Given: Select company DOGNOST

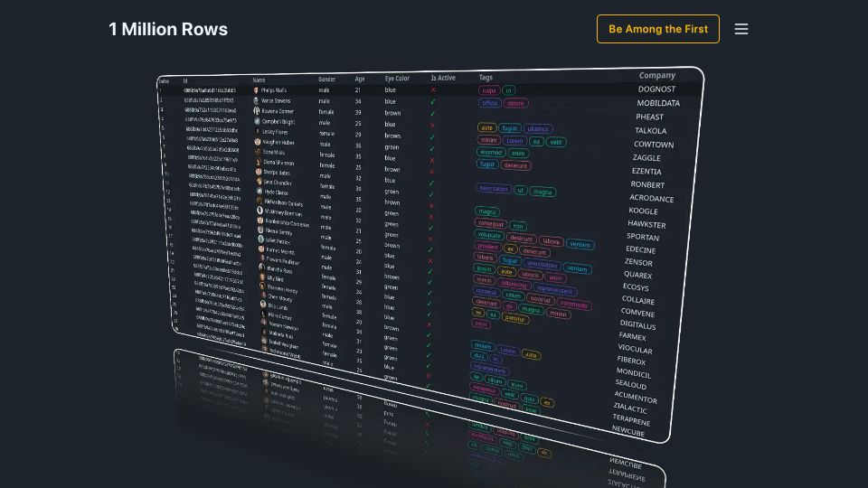Looking at the screenshot, I should [656, 89].
